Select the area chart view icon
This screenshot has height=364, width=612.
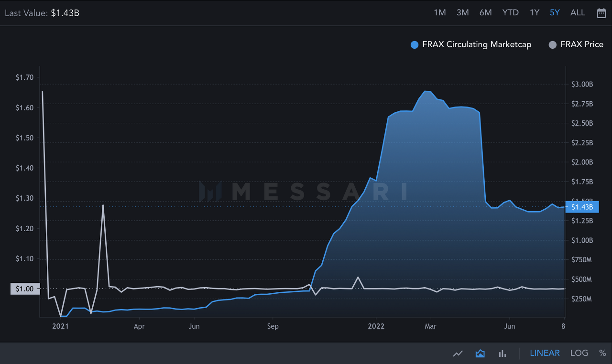coord(480,353)
